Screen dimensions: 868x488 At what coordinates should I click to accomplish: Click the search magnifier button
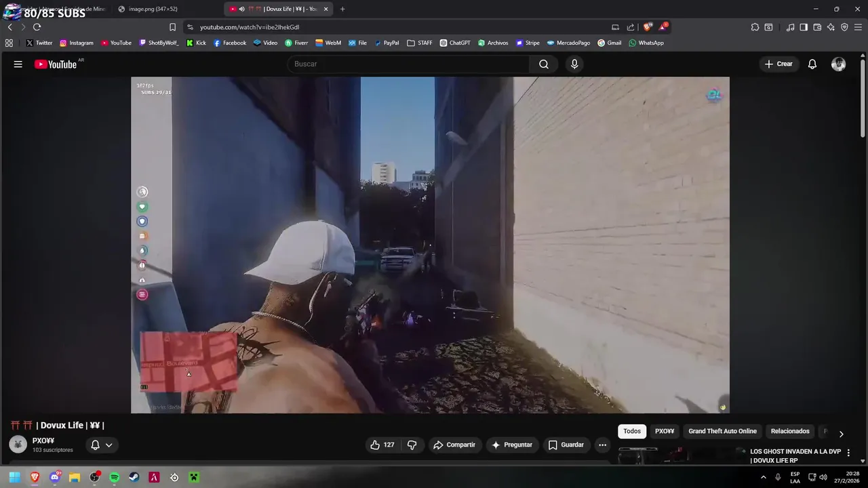[x=544, y=64]
